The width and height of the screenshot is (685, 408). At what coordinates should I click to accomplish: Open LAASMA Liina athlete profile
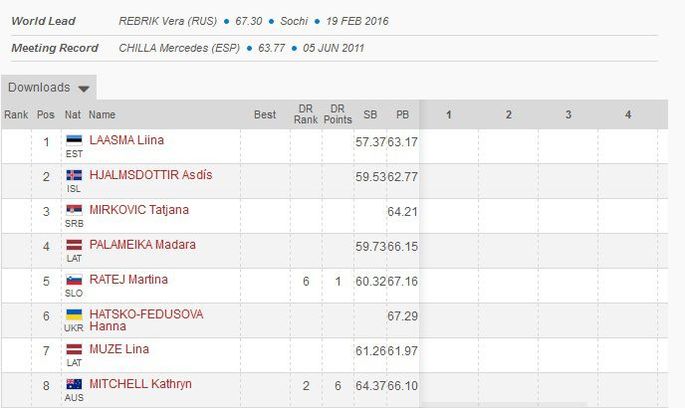pyautogui.click(x=127, y=140)
